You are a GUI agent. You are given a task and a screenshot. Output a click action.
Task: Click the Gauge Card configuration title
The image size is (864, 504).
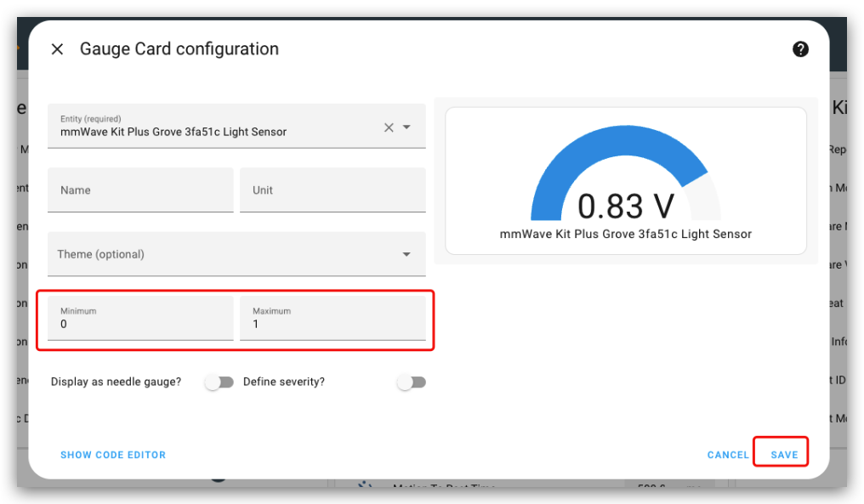[x=179, y=49]
